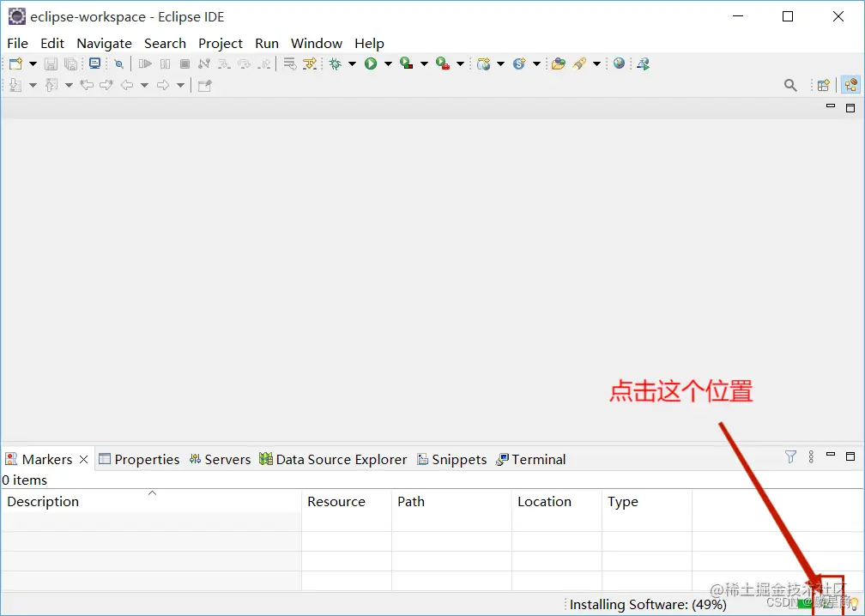Click the Terminate stop icon
The image size is (865, 616).
184,64
